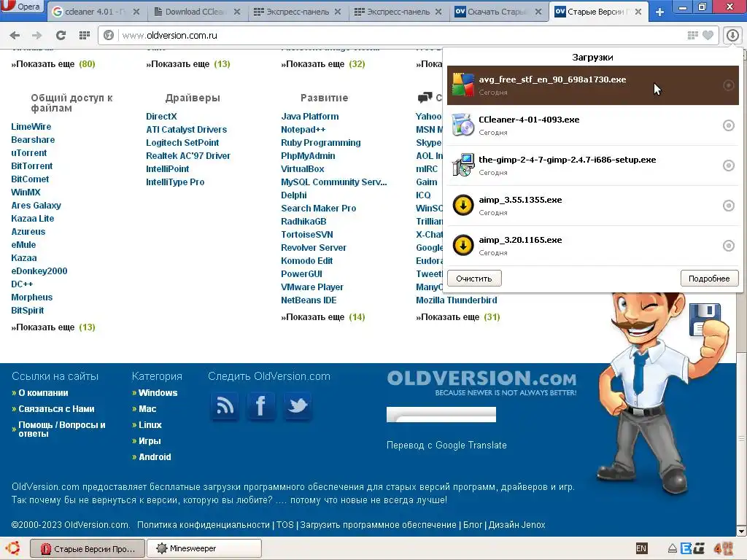Open the RSS feed icon
Screen dimensions: 747x560
(225, 406)
